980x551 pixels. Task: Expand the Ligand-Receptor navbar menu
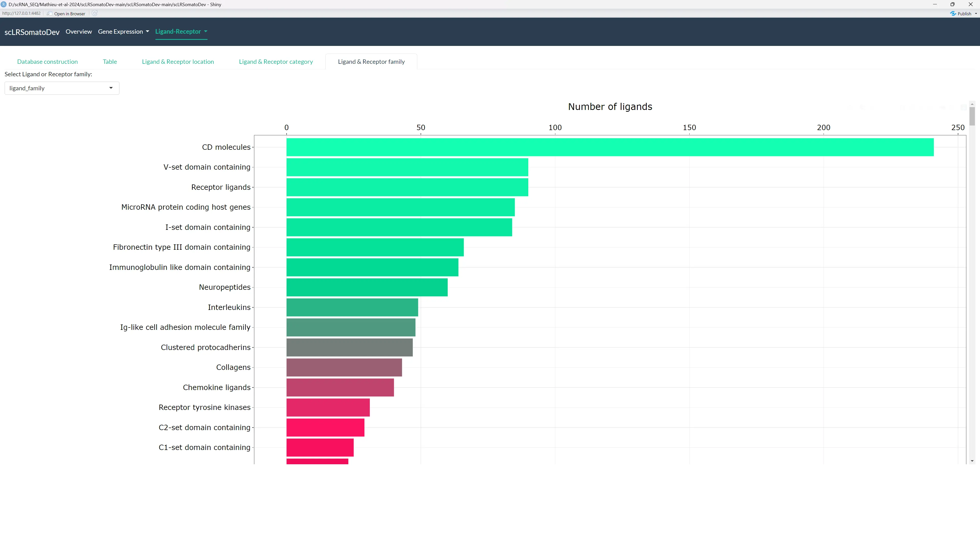click(181, 32)
